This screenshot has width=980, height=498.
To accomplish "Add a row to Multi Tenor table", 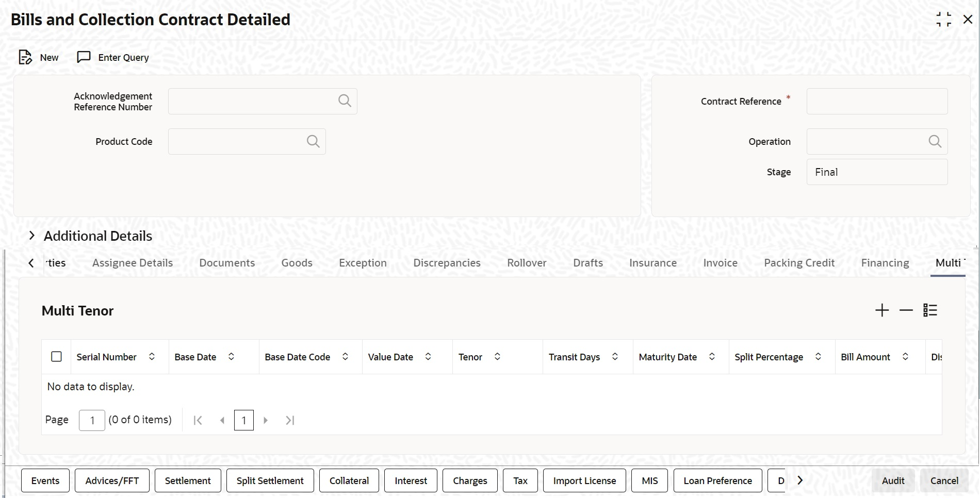I will tap(882, 310).
